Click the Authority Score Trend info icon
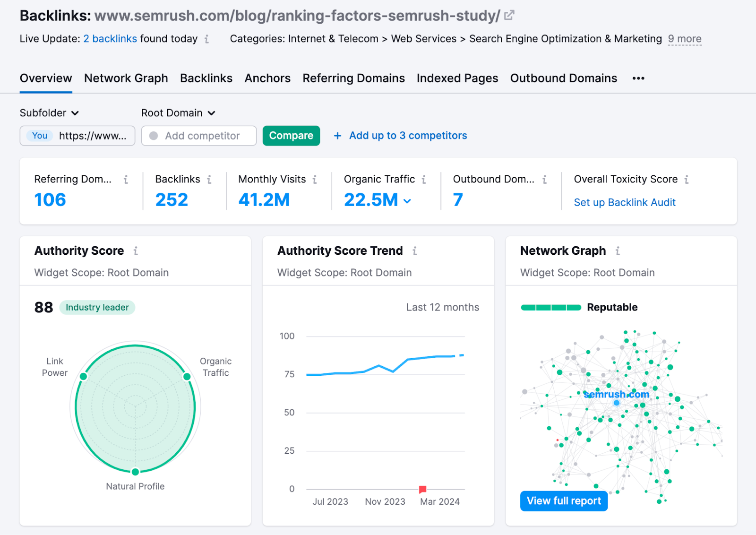756x535 pixels. pyautogui.click(x=415, y=251)
